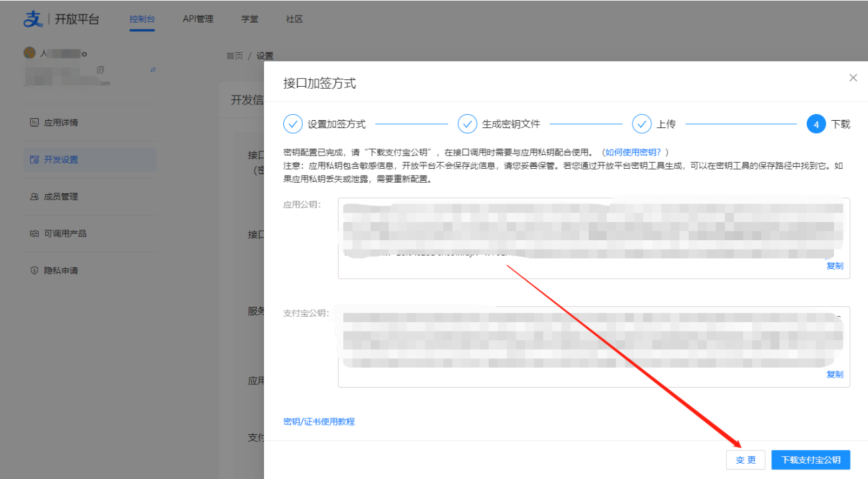Click the 上传 step checkmark icon
868x479 pixels.
point(641,124)
